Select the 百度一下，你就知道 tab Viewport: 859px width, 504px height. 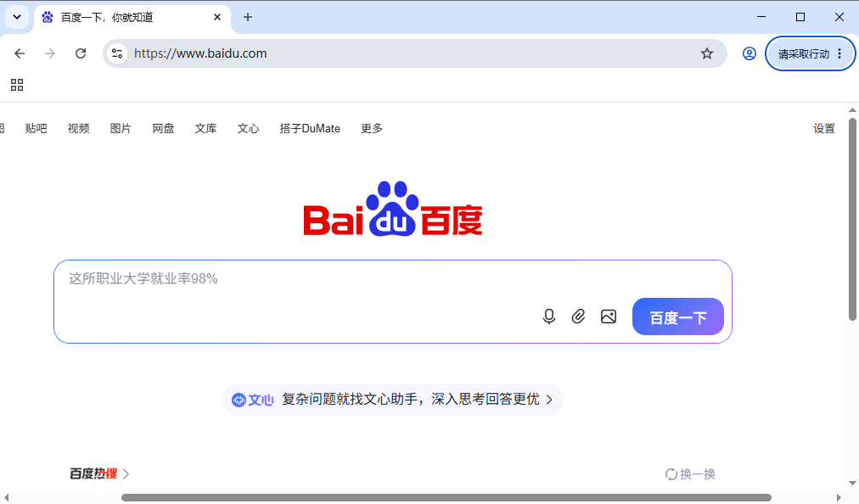click(132, 18)
